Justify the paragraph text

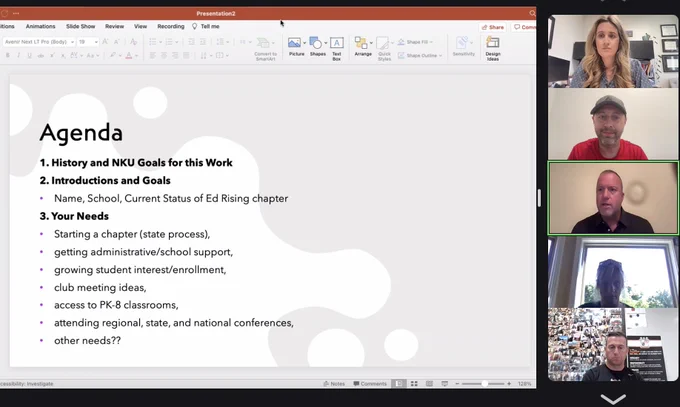click(186, 55)
